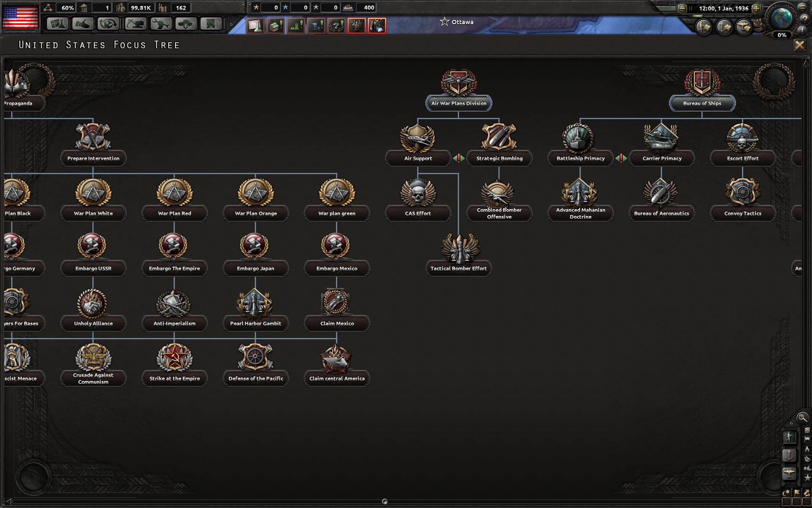Open the province search magnifier
This screenshot has height=508, width=812.
802,418
